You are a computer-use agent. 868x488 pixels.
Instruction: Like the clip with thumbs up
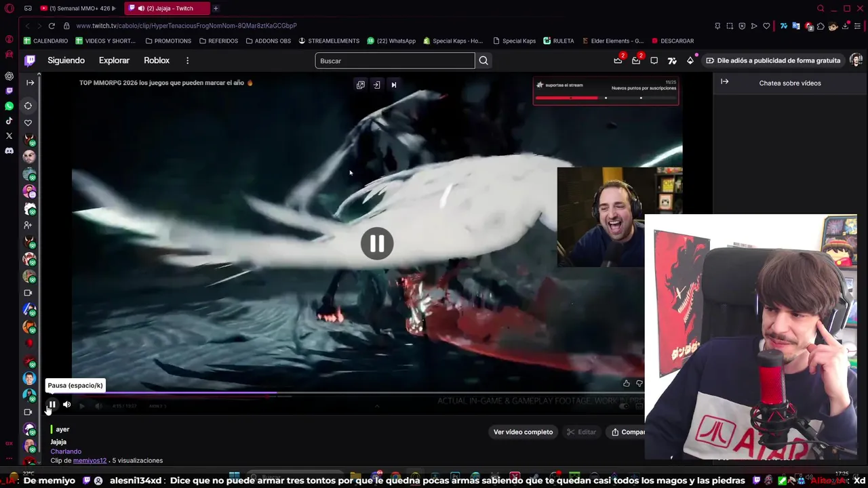pyautogui.click(x=626, y=384)
